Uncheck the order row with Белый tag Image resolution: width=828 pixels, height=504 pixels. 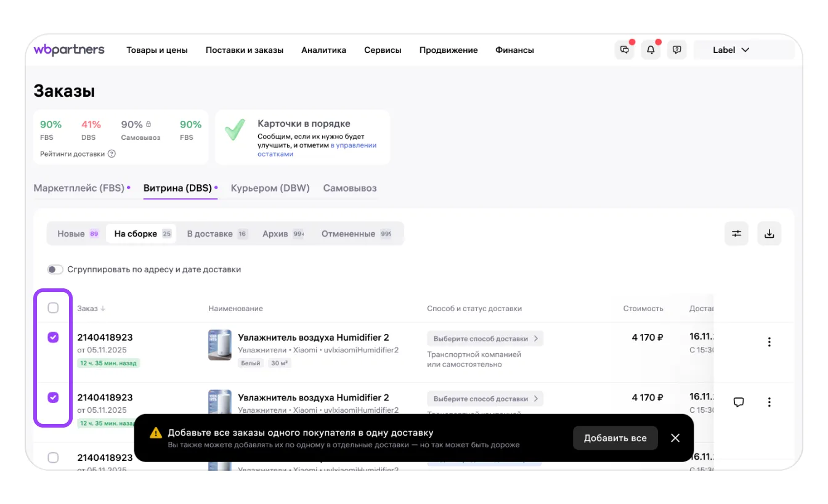click(x=53, y=337)
